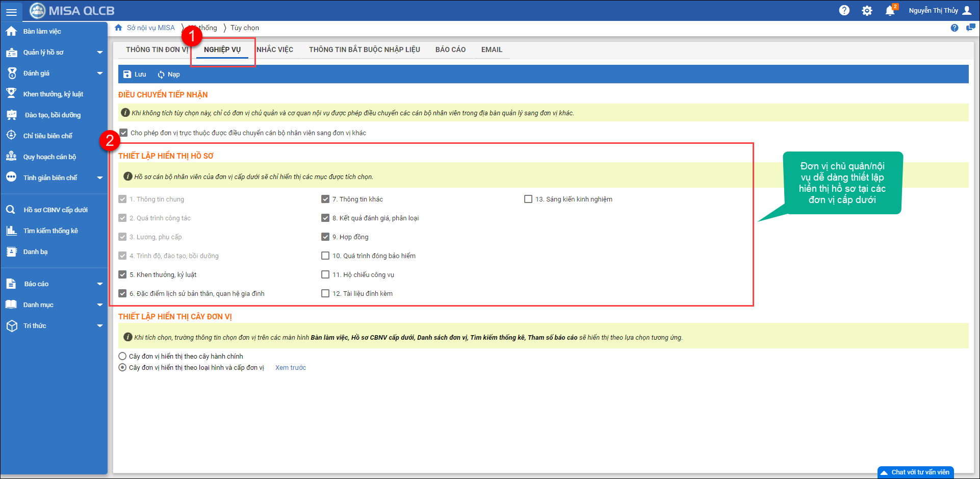Image resolution: width=980 pixels, height=479 pixels.
Task: Click the Nạp reload icon
Action: (x=161, y=74)
